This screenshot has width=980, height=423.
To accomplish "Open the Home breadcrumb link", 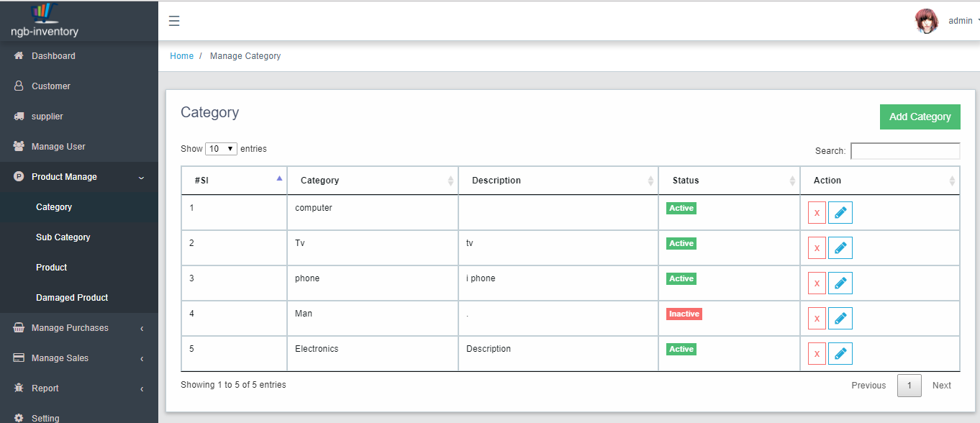I will (181, 55).
